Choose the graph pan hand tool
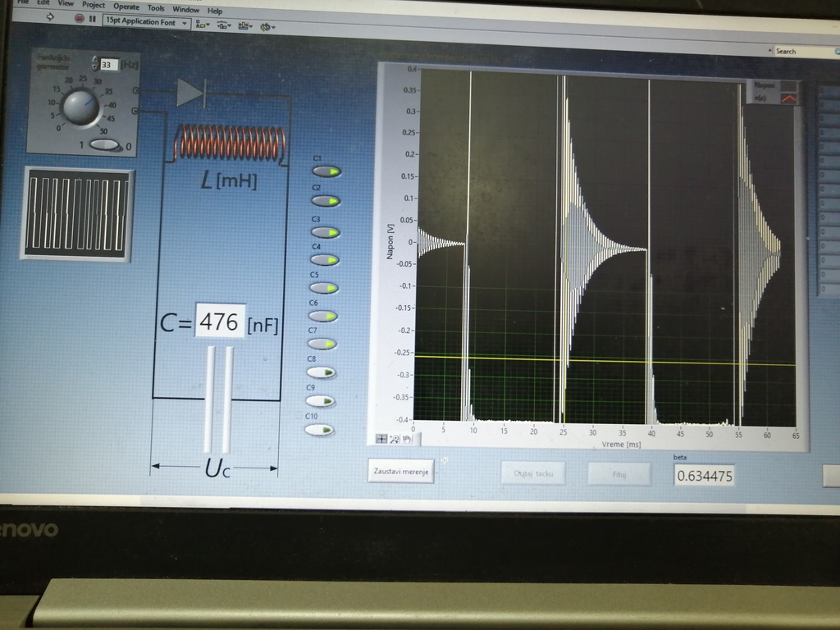The width and height of the screenshot is (840, 630). pos(405,439)
